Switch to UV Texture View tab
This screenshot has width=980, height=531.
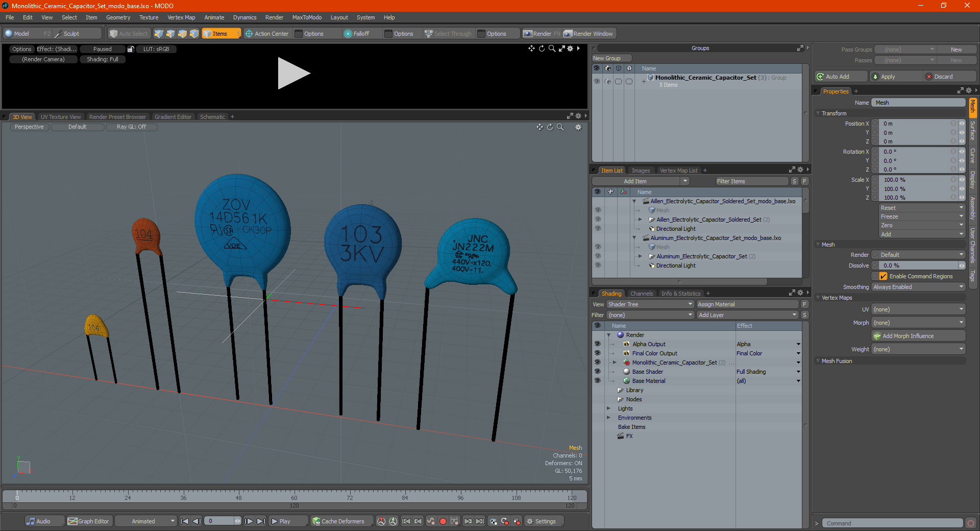tap(61, 117)
